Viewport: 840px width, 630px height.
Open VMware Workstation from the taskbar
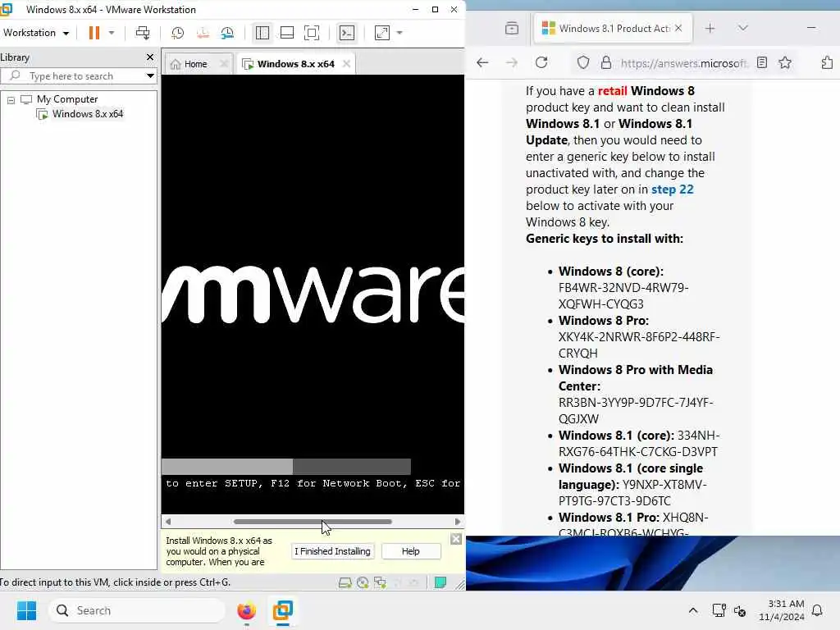point(282,610)
